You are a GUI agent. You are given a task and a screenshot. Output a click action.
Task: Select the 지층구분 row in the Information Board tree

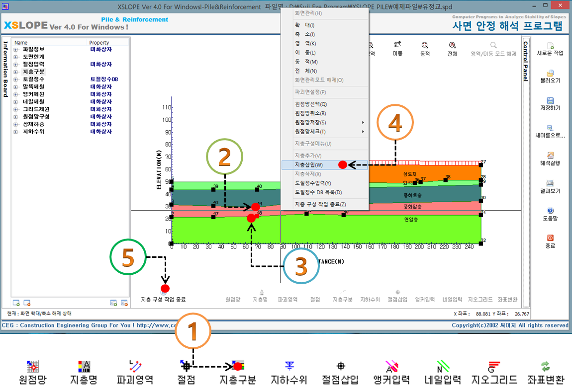(x=33, y=72)
